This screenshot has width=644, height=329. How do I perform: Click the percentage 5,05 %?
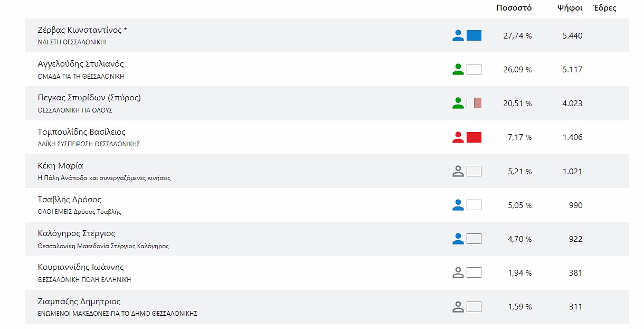(x=519, y=205)
